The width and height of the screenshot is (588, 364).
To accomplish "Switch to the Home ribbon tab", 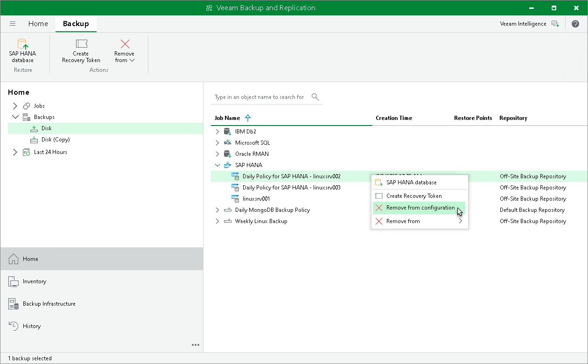I will point(38,24).
